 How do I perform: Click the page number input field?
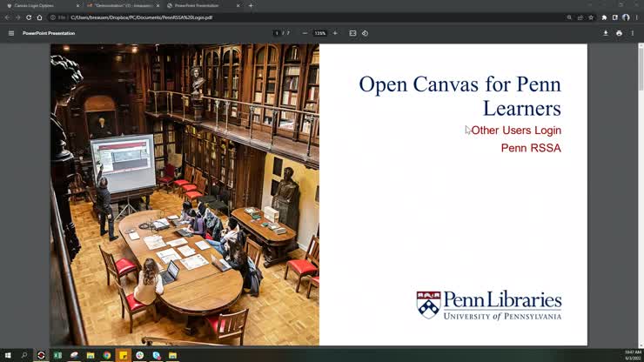277,33
